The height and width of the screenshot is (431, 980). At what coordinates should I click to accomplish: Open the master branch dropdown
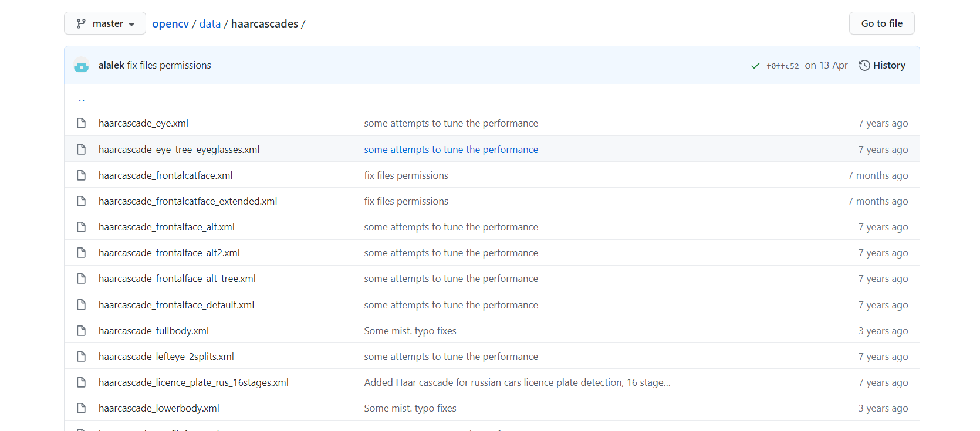[105, 23]
